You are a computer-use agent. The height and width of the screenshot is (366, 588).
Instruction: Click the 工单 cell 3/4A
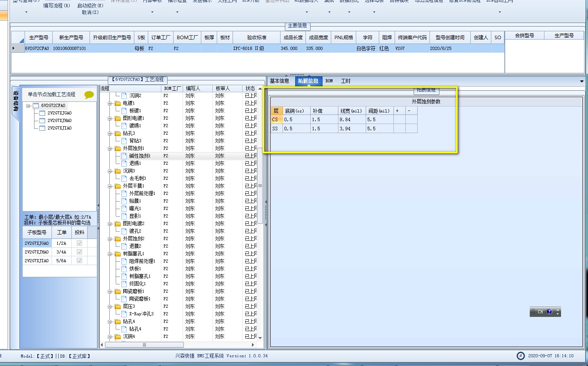pyautogui.click(x=62, y=252)
